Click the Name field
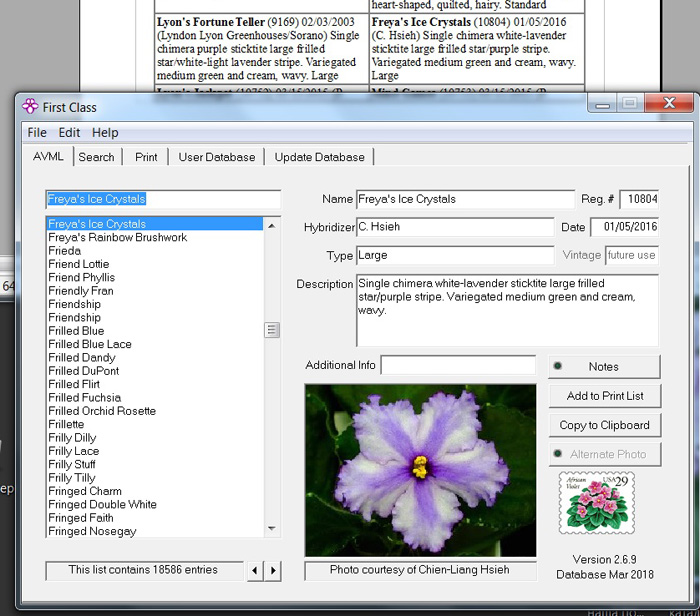 pos(465,199)
